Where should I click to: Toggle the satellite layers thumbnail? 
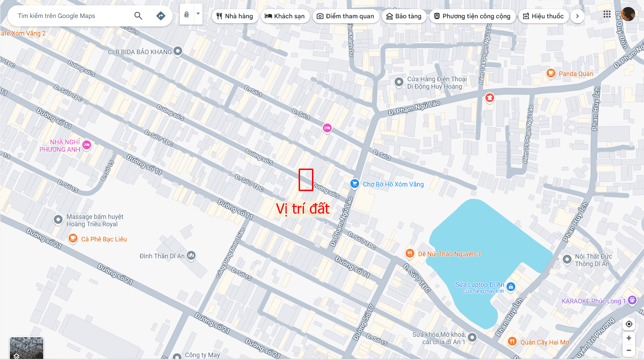point(26,348)
